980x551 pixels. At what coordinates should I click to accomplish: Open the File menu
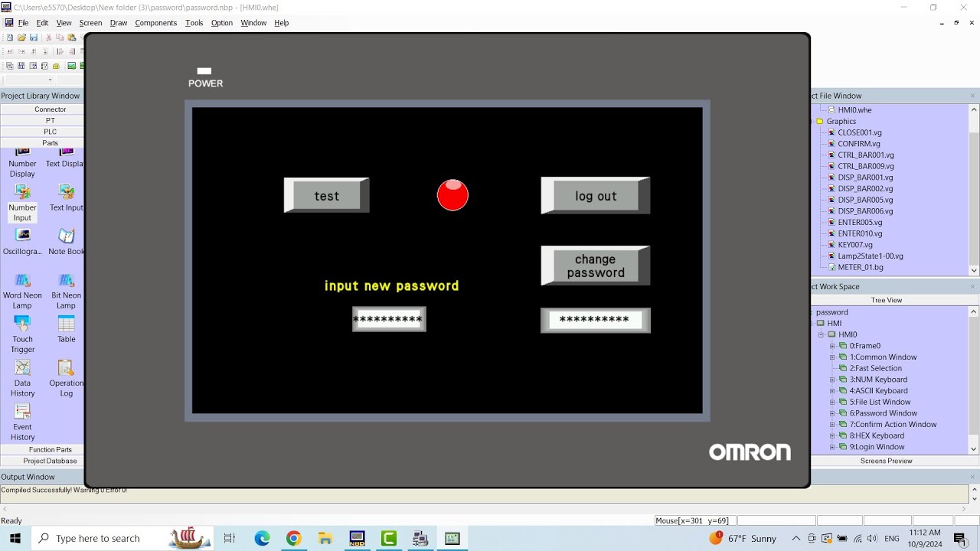pyautogui.click(x=23, y=23)
